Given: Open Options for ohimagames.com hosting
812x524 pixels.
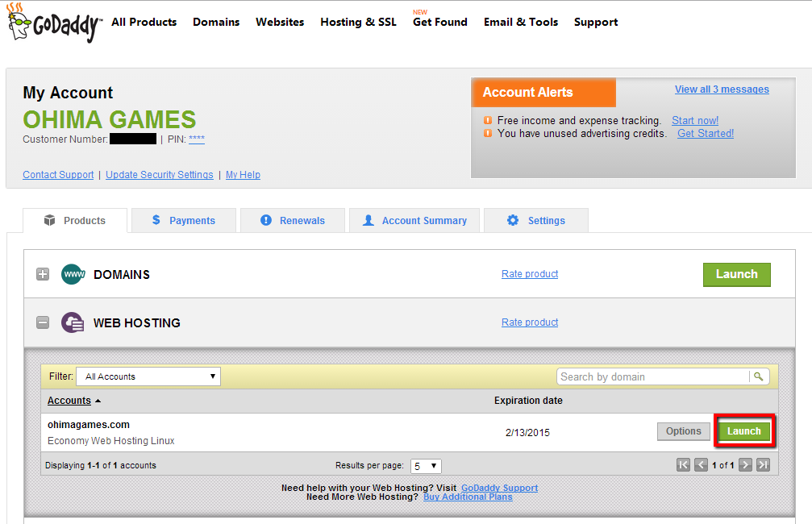Looking at the screenshot, I should coord(684,430).
